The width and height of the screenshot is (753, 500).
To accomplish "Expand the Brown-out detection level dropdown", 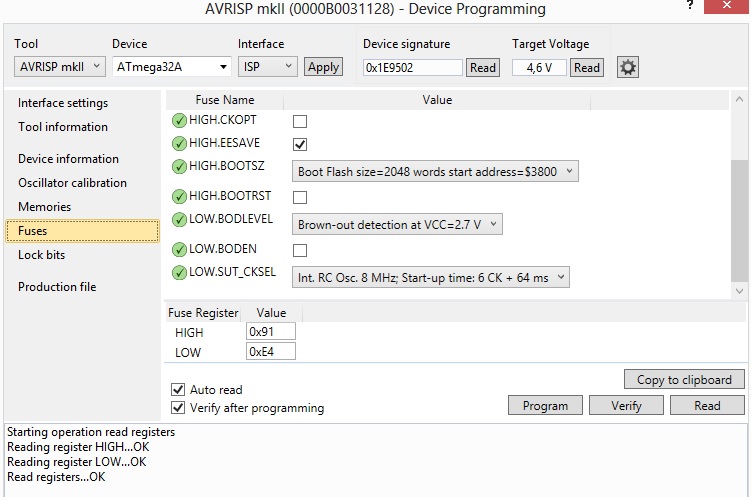I will [x=397, y=224].
